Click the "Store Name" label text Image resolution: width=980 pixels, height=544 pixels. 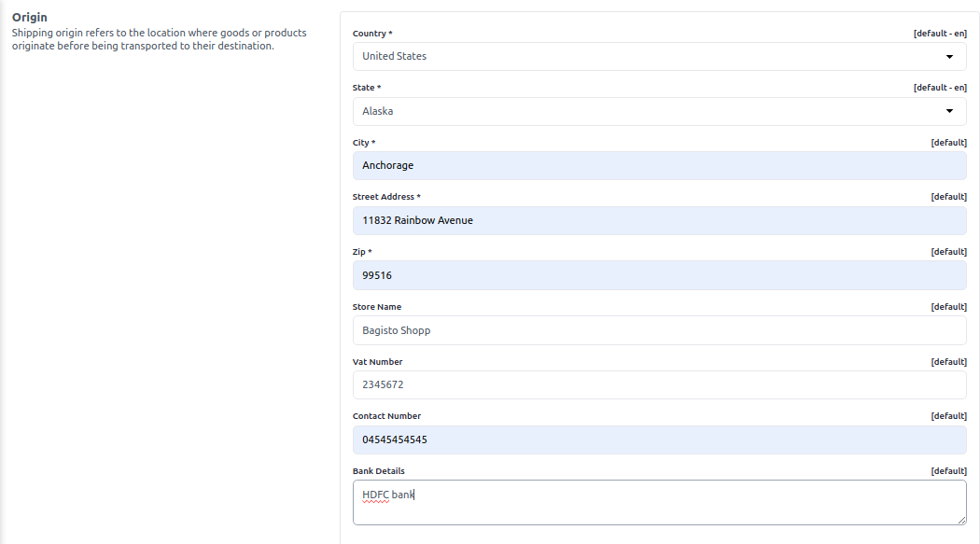[x=376, y=307]
